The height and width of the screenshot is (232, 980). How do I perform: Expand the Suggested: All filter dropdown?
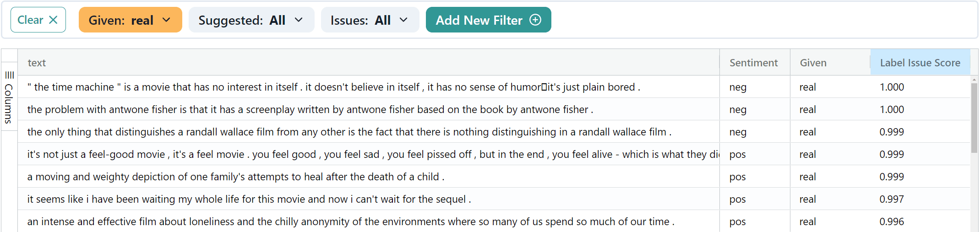251,20
